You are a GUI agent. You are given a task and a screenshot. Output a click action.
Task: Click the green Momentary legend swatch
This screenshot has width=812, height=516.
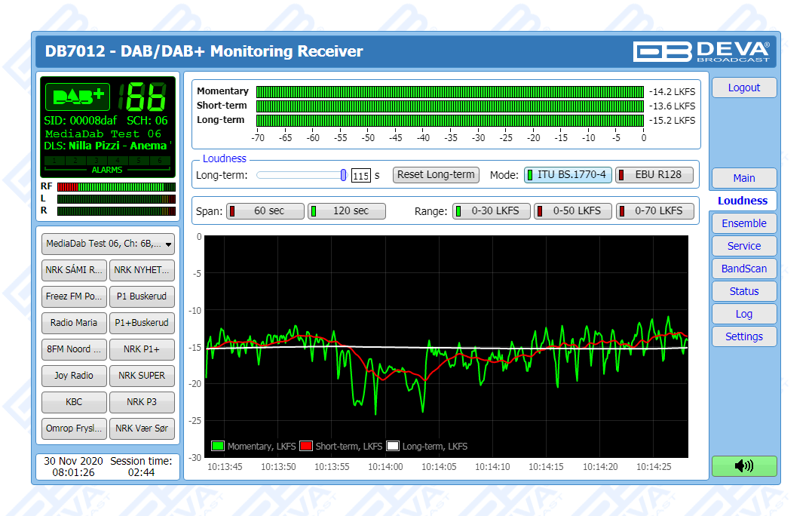click(219, 447)
